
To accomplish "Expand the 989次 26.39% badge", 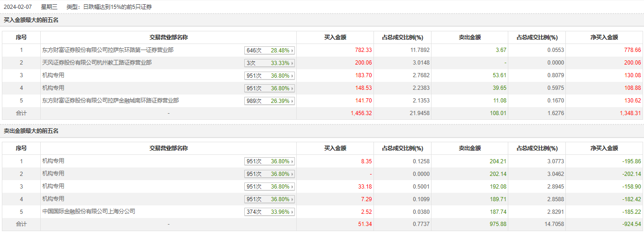I will 270,101.
